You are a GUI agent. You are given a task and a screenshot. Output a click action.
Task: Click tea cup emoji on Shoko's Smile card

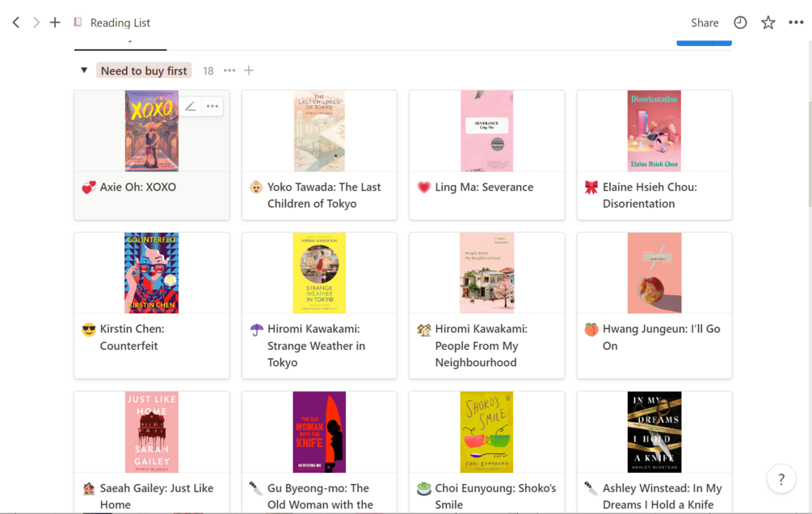pos(423,488)
